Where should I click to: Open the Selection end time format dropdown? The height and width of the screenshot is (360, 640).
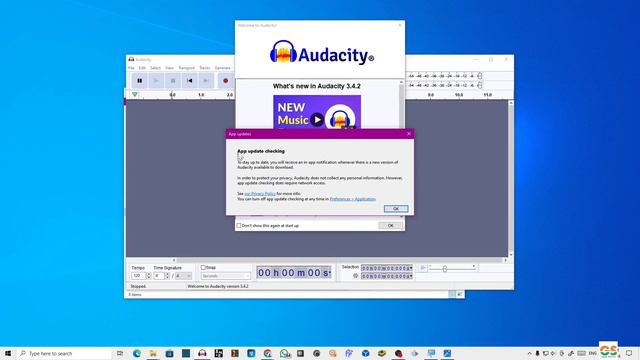411,276
